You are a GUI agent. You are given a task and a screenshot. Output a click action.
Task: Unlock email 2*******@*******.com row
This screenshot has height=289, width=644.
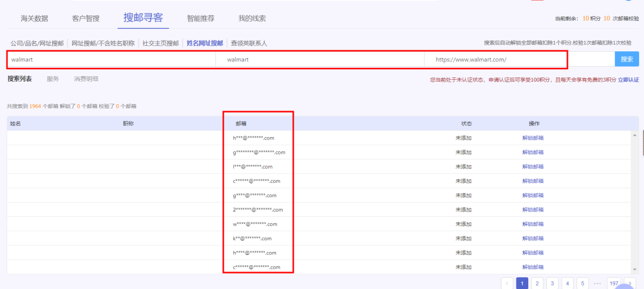(533, 210)
